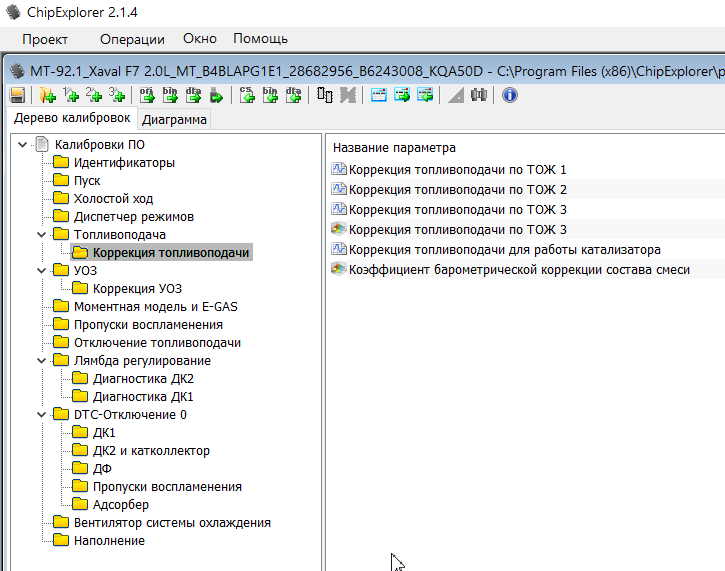
Task: Collapse the Топливоподача tree node
Action: (x=41, y=235)
